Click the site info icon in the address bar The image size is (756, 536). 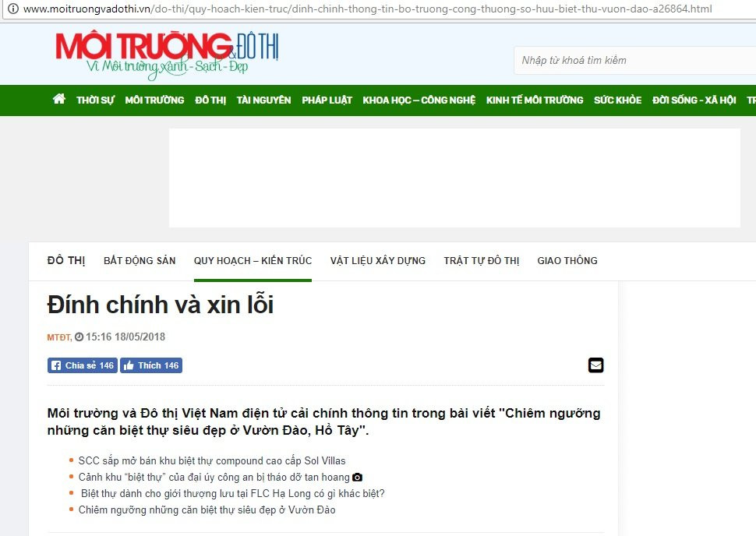[x=13, y=9]
